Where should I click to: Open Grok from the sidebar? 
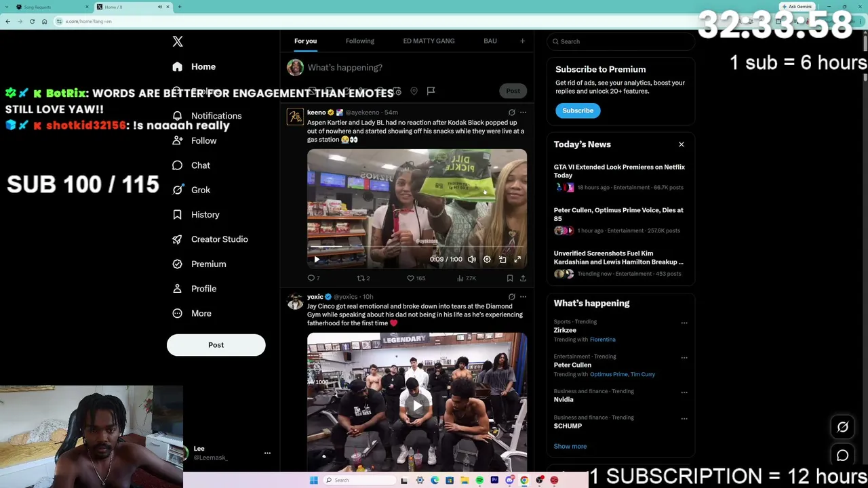[x=191, y=190]
